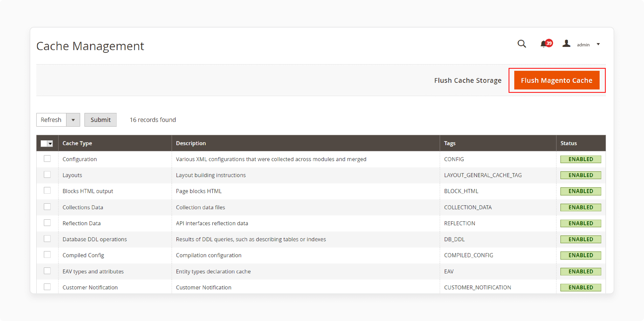644x321 pixels.
Task: Click the Submit button
Action: pyautogui.click(x=101, y=119)
